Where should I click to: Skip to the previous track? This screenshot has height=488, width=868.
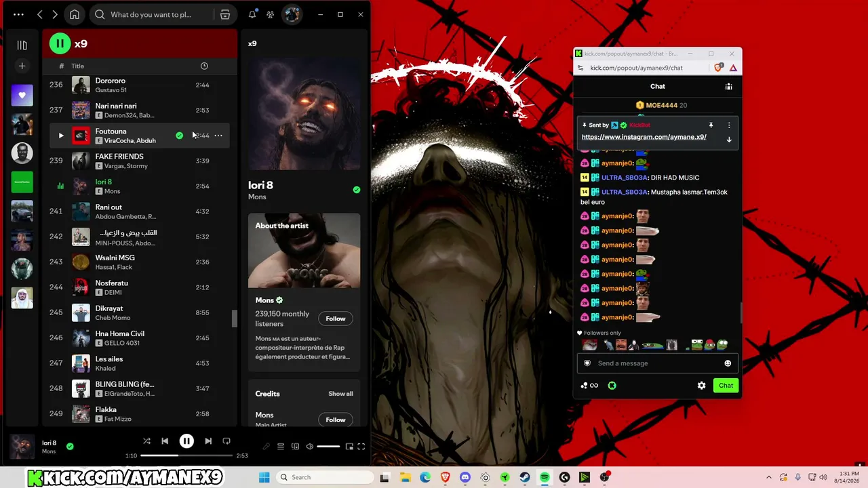(x=165, y=441)
